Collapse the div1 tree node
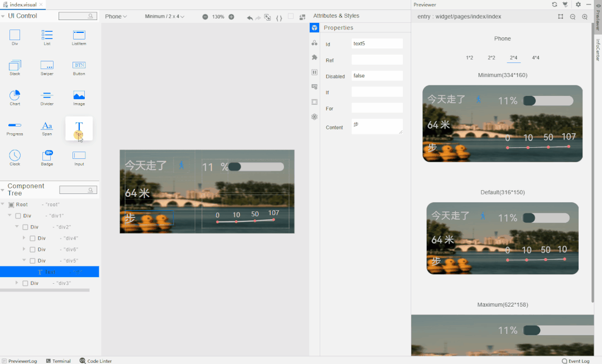Image resolution: width=602 pixels, height=364 pixels. coord(9,216)
